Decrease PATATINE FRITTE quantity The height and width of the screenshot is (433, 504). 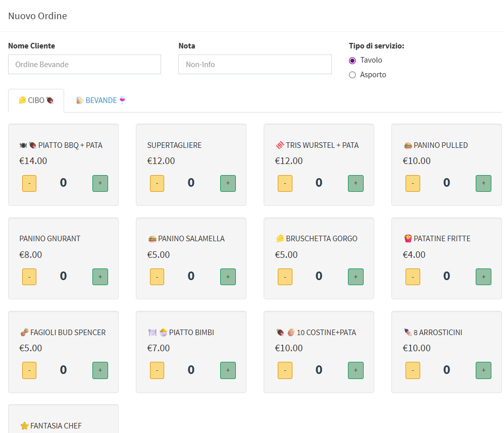coord(413,277)
